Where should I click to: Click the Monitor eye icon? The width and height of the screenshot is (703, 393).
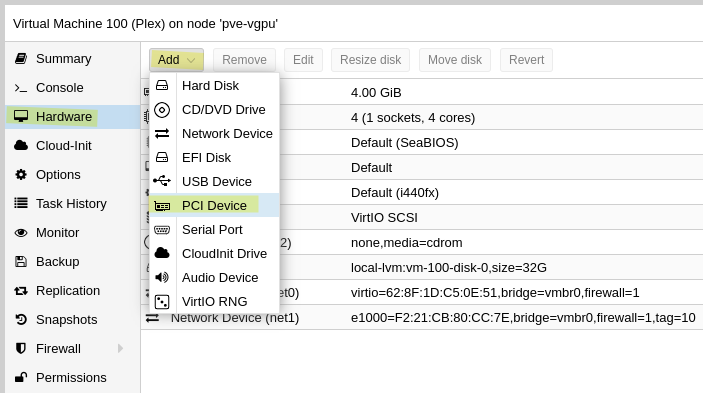click(21, 233)
